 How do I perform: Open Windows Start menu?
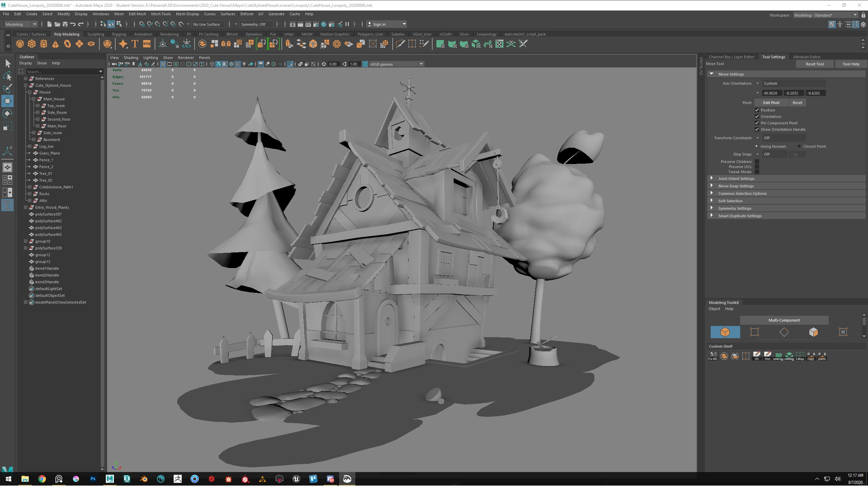point(8,479)
